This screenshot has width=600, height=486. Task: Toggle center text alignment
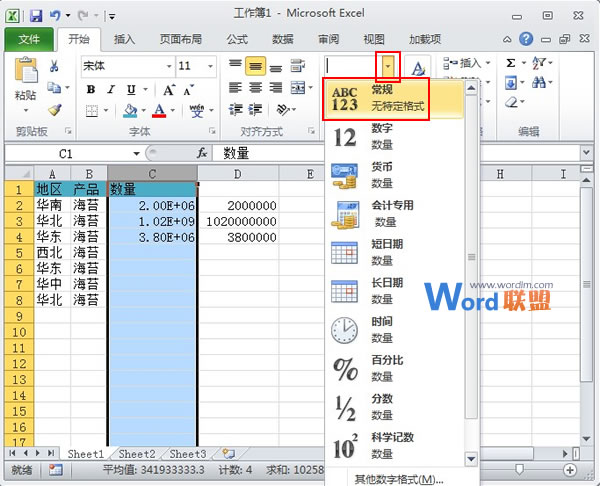(255, 88)
